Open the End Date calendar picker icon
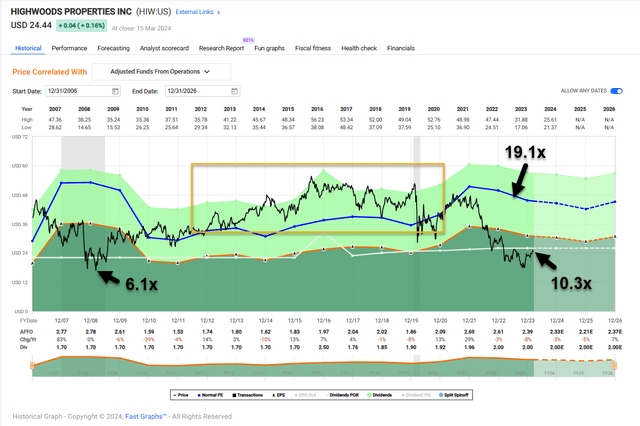 tap(234, 91)
